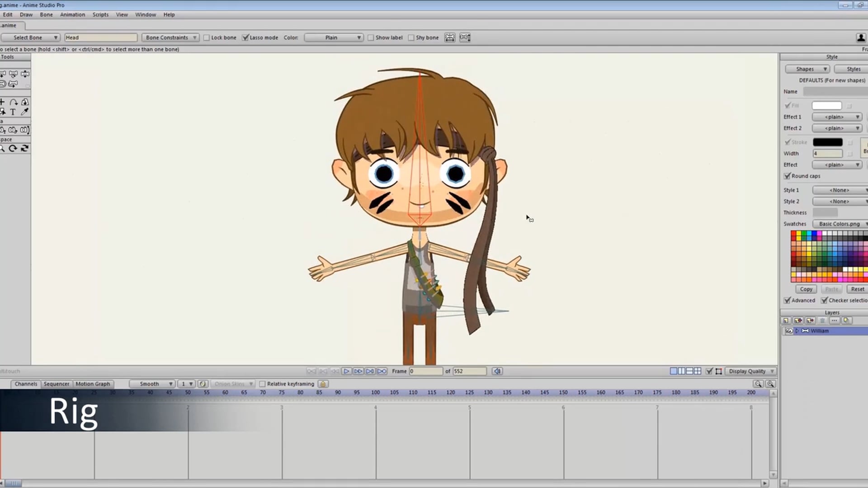Enable the Lock bone checkbox
This screenshot has width=868, height=488.
tap(207, 38)
